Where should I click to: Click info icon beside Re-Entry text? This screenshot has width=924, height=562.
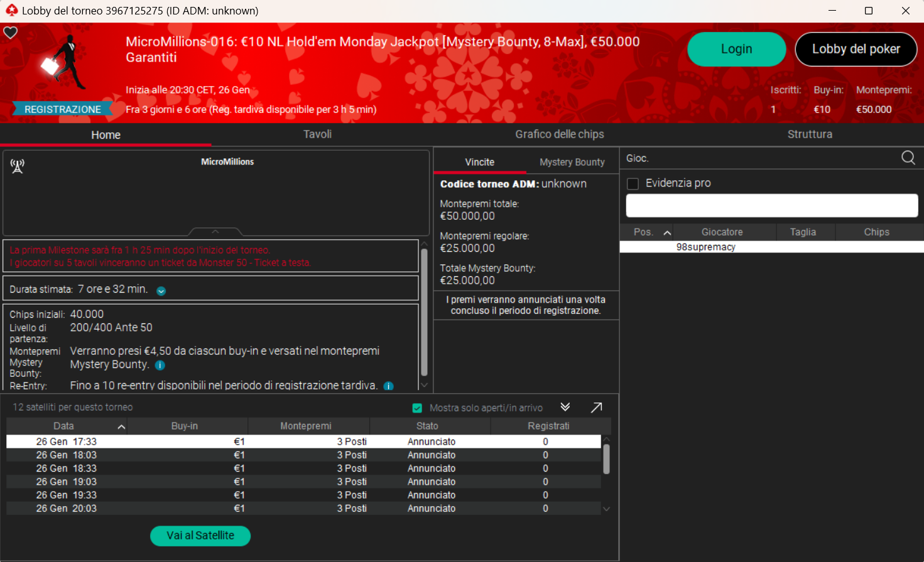pos(389,386)
